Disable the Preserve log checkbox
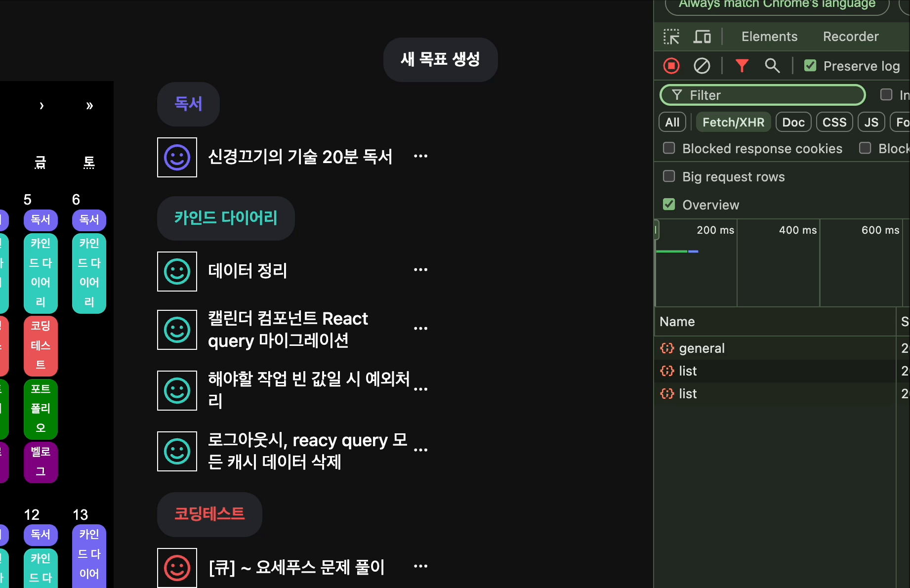 click(x=810, y=66)
